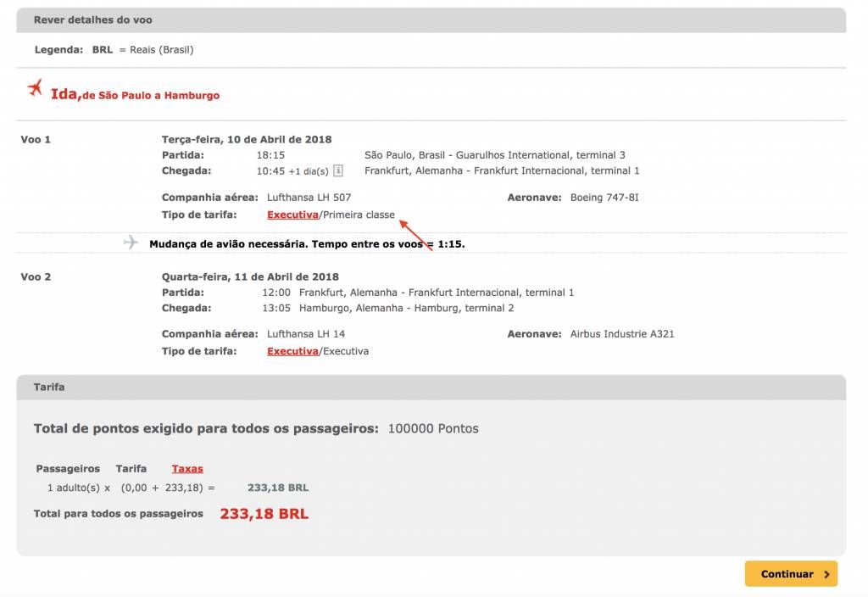Select Lufthansa LH 507 text
Viewport: 868px width, 597px height.
[309, 197]
